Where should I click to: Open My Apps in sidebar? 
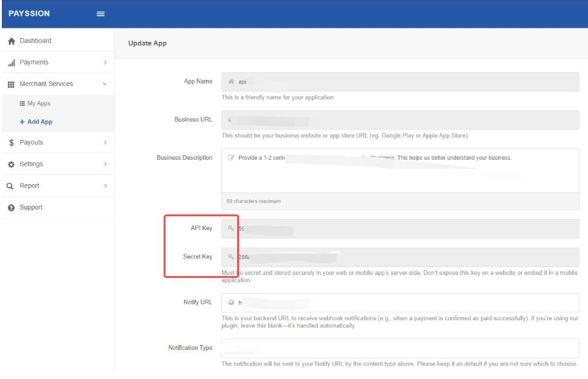[38, 104]
